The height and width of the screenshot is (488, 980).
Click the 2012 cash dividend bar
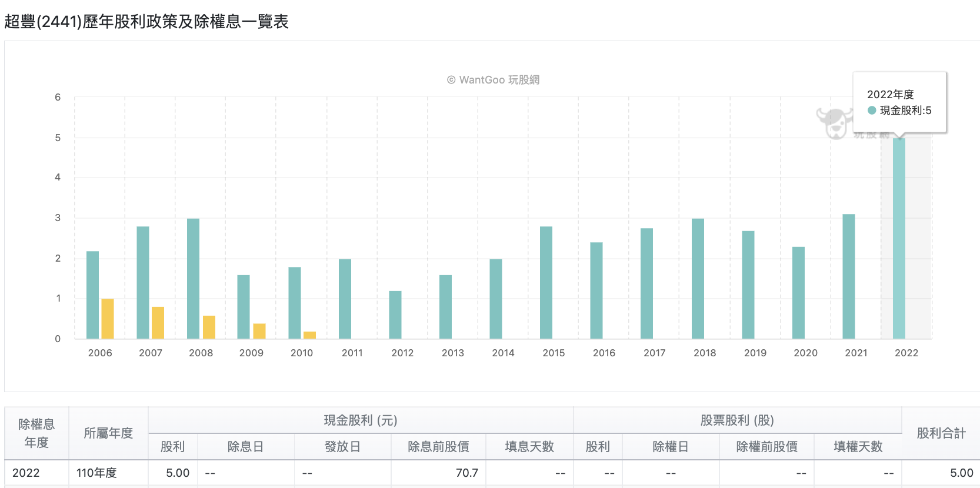point(395,315)
